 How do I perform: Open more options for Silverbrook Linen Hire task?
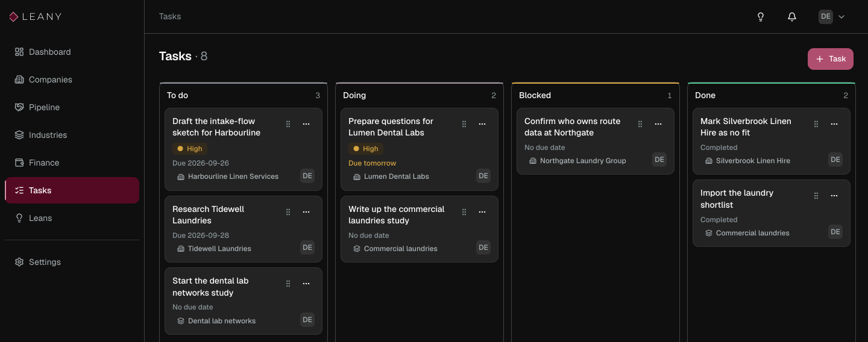834,124
